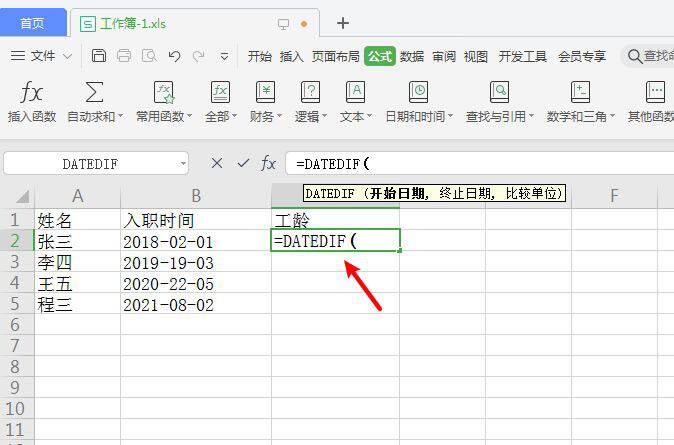Select the Formulas (公式) ribbon tab
The height and width of the screenshot is (445, 674).
(x=380, y=56)
